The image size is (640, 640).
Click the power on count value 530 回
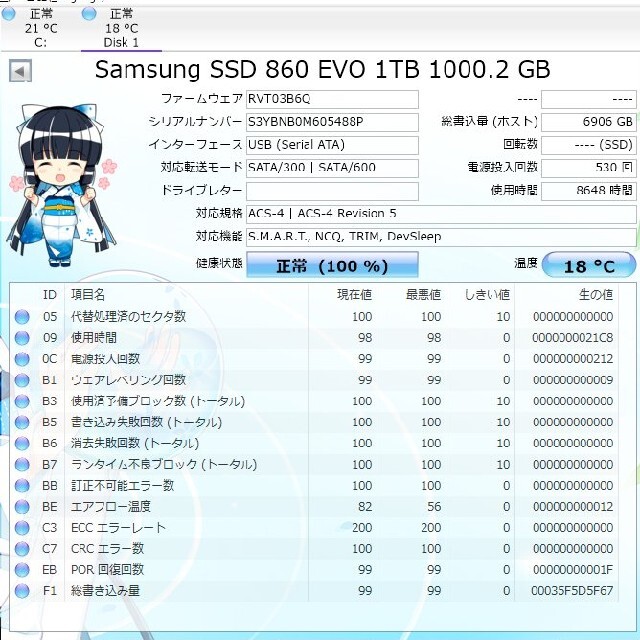[x=589, y=168]
